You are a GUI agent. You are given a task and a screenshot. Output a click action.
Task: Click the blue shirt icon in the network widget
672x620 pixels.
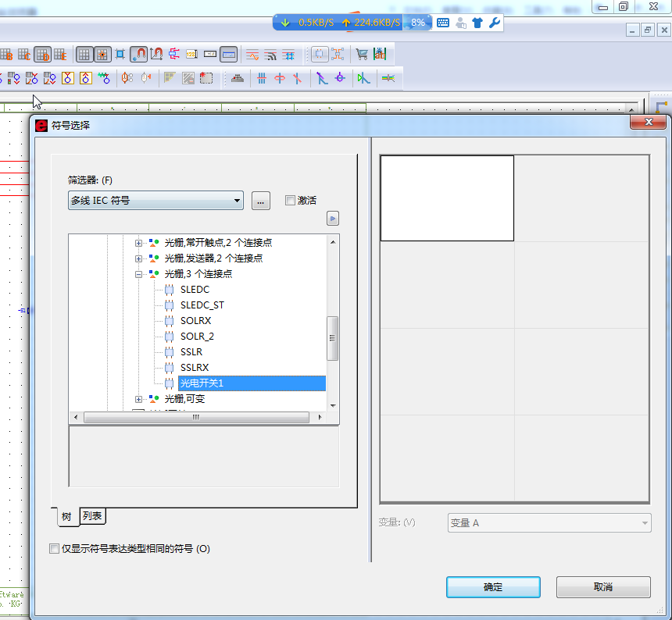pyautogui.click(x=477, y=23)
